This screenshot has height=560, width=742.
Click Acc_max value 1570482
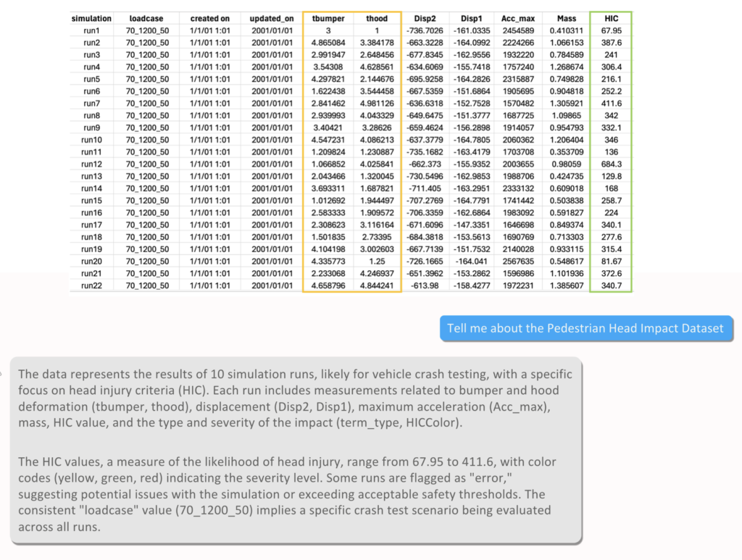[x=517, y=104]
